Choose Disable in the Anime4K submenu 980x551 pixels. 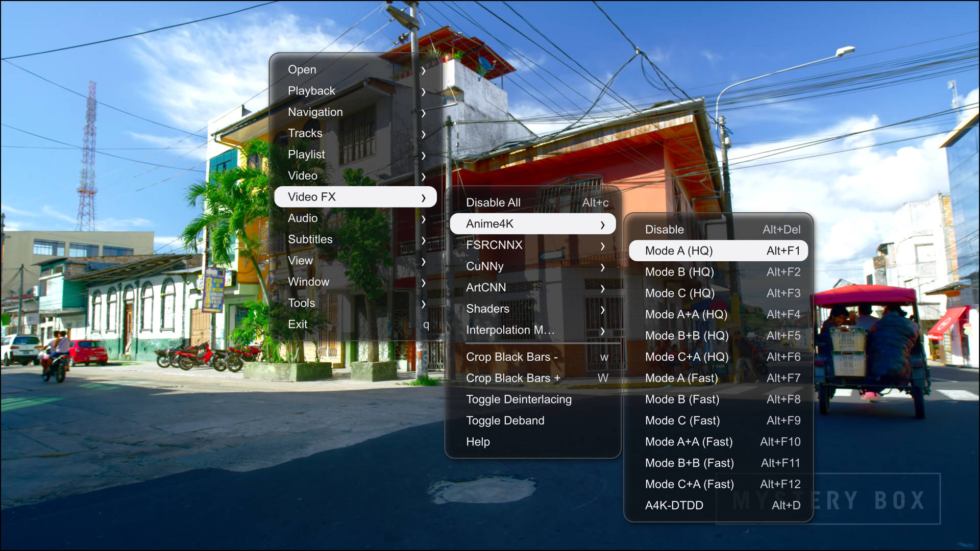719,230
